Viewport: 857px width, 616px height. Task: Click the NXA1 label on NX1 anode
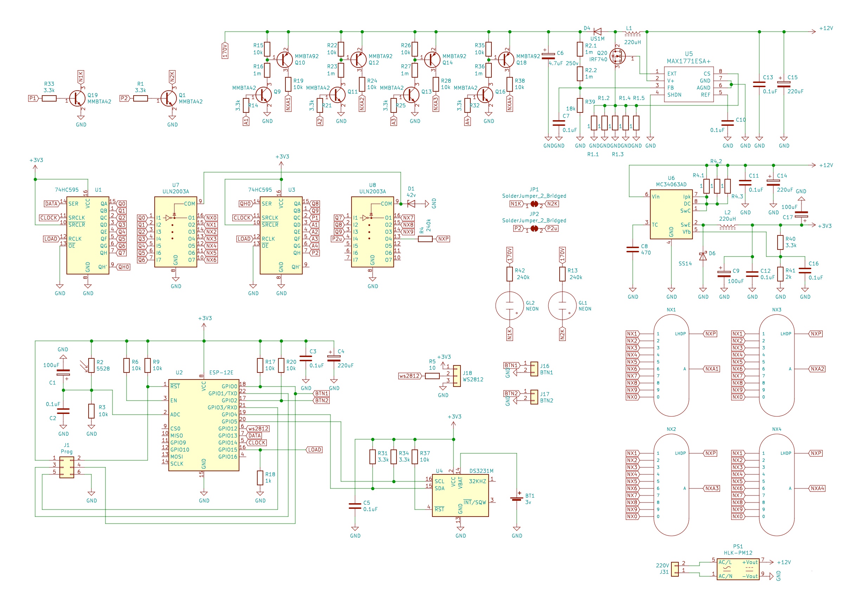711,369
